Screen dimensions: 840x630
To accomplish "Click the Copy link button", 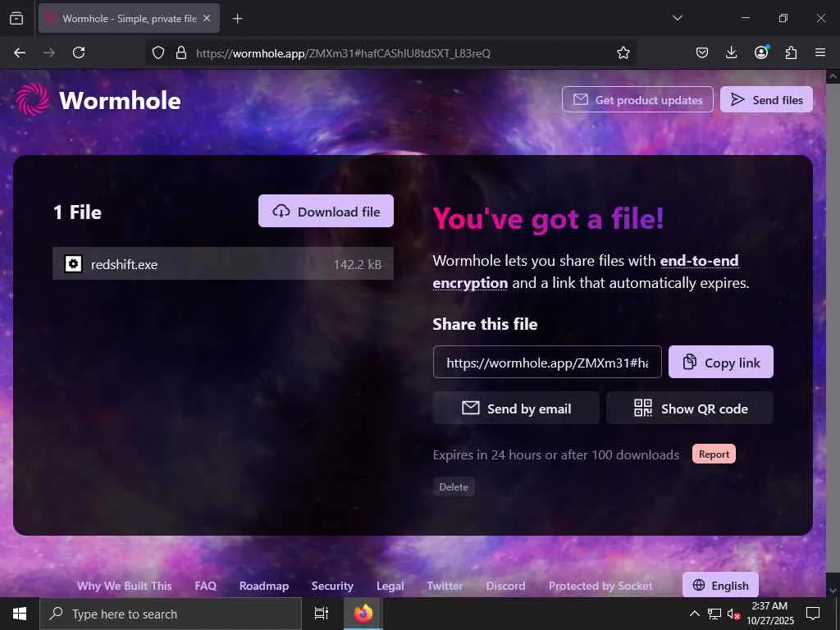I will coord(720,362).
